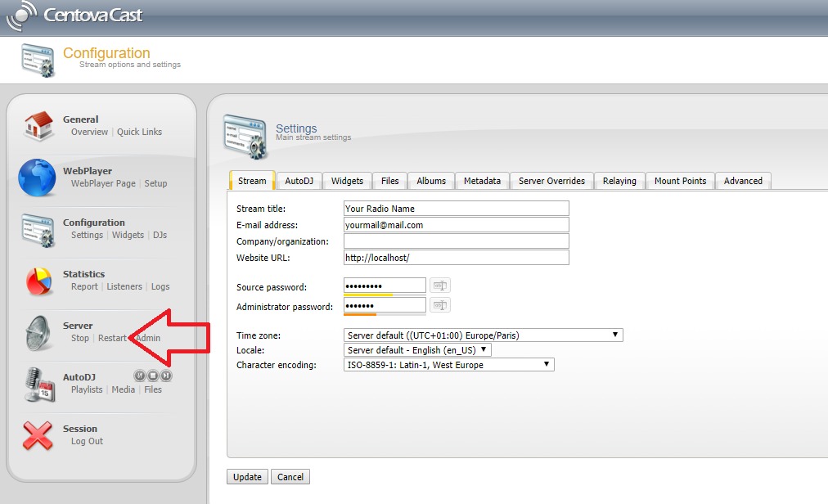Viewport: 828px width, 504px height.
Task: Click the WebPlayer sidebar heading
Action: pyautogui.click(x=87, y=171)
